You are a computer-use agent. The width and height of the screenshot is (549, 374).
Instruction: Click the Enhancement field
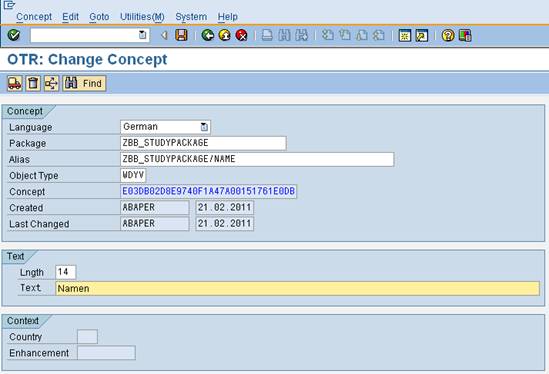106,353
